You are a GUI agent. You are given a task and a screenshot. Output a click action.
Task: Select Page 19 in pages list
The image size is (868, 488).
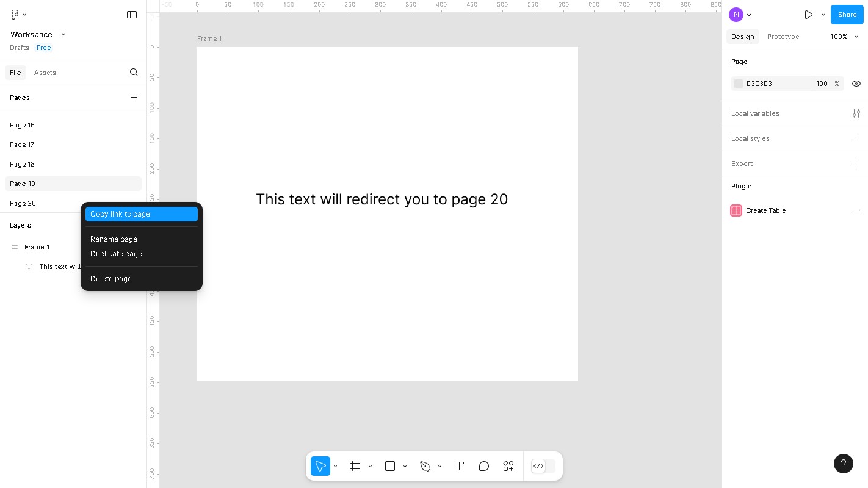(73, 184)
